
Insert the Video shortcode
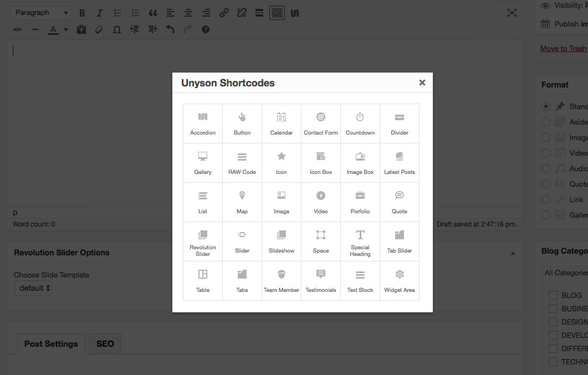tap(321, 202)
